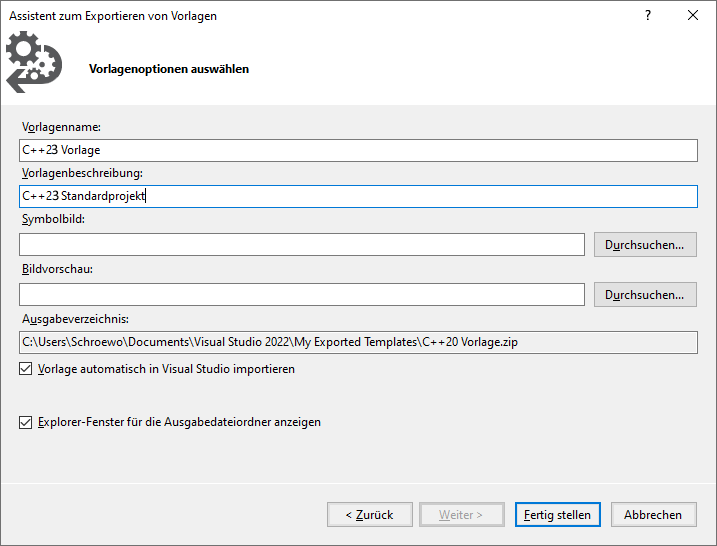Cancel the wizard via Abbrechen
The height and width of the screenshot is (546, 717).
click(x=653, y=515)
